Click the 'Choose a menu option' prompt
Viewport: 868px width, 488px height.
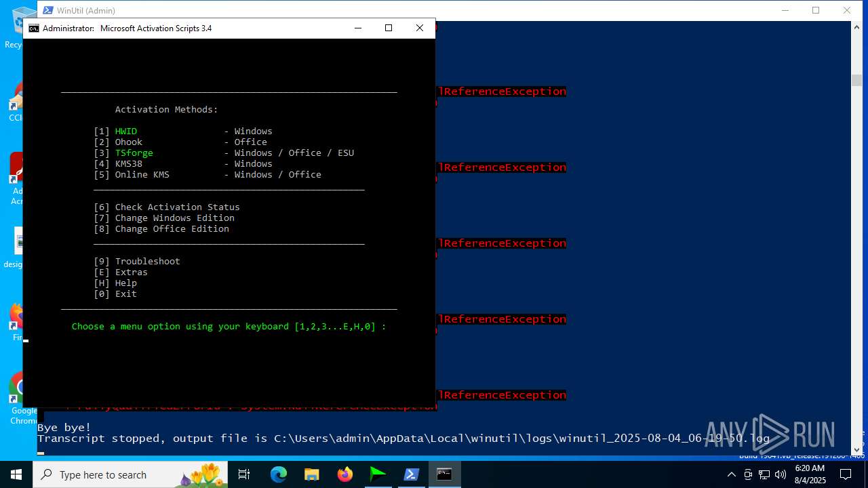pyautogui.click(x=229, y=326)
